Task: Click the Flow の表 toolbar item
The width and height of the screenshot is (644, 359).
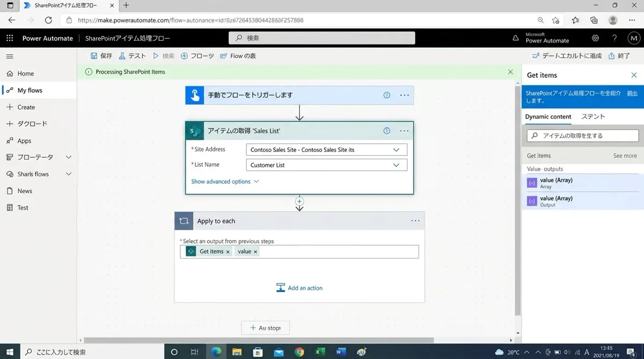Action: (x=238, y=56)
